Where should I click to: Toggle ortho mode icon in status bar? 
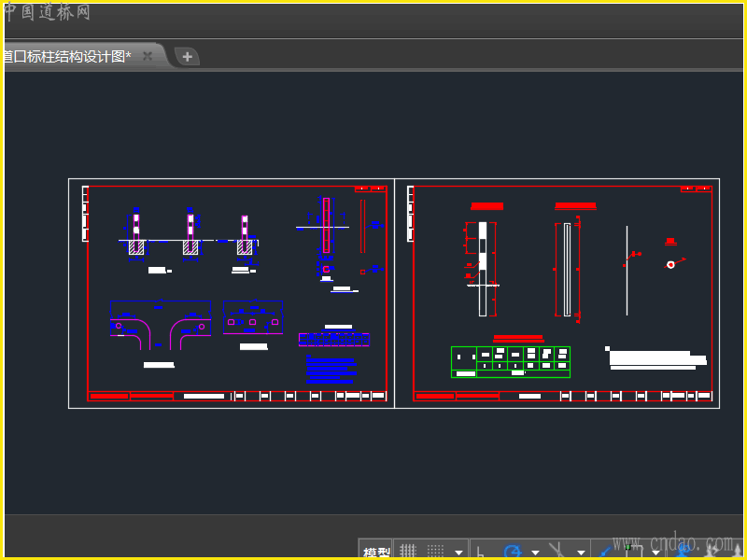pos(480,553)
